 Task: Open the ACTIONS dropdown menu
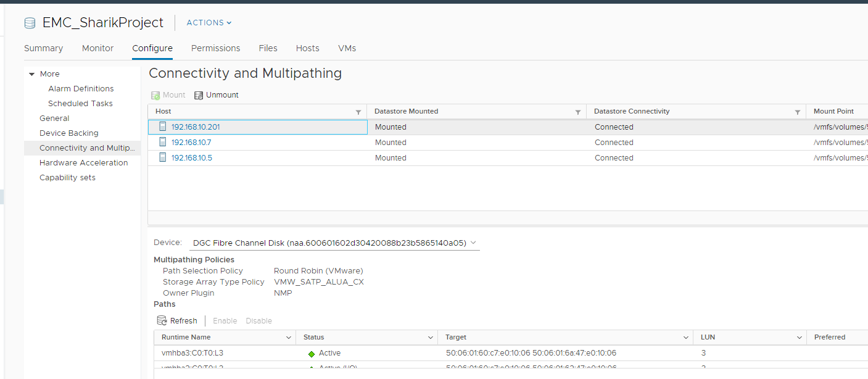pyautogui.click(x=209, y=22)
